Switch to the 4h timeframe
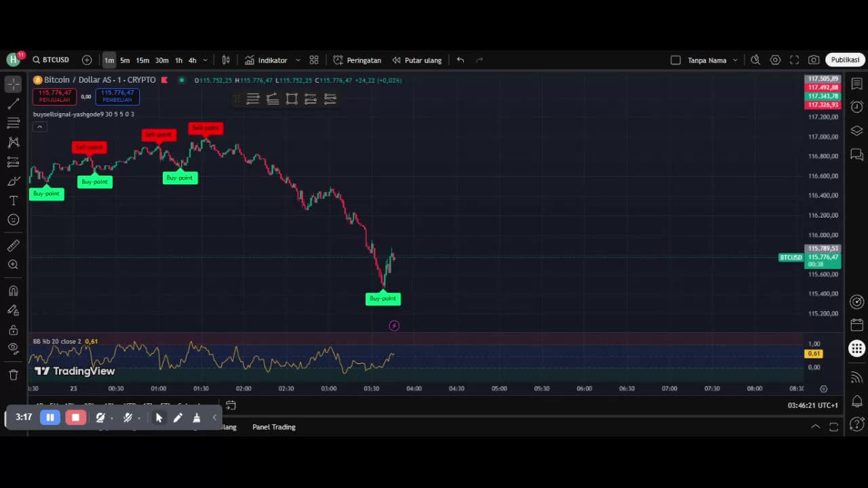868x488 pixels. 193,60
